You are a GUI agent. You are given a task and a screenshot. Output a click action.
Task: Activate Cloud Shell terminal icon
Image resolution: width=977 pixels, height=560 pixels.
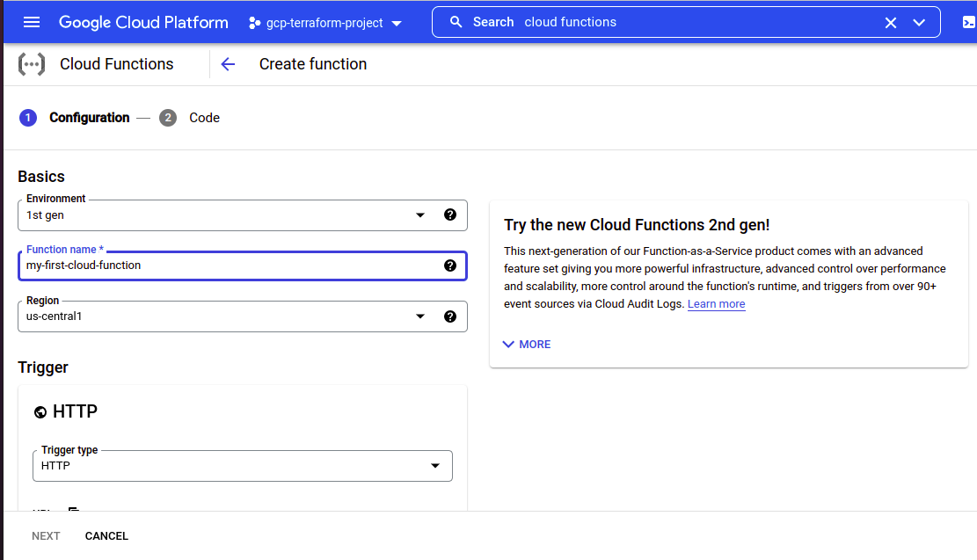tap(968, 23)
